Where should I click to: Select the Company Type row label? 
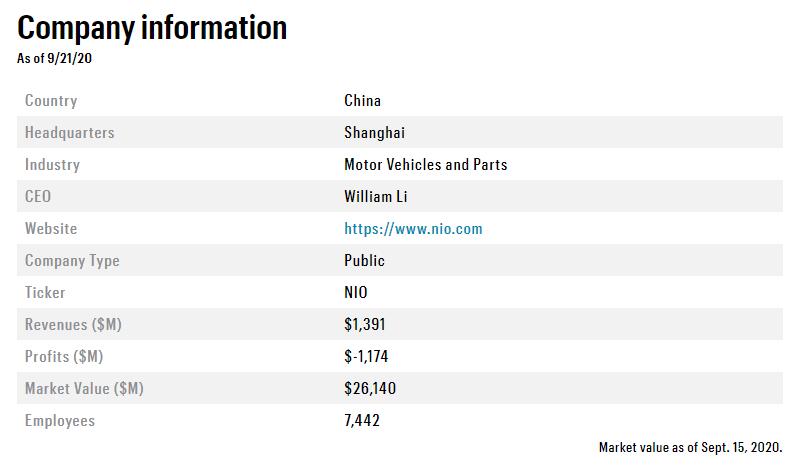coord(72,261)
